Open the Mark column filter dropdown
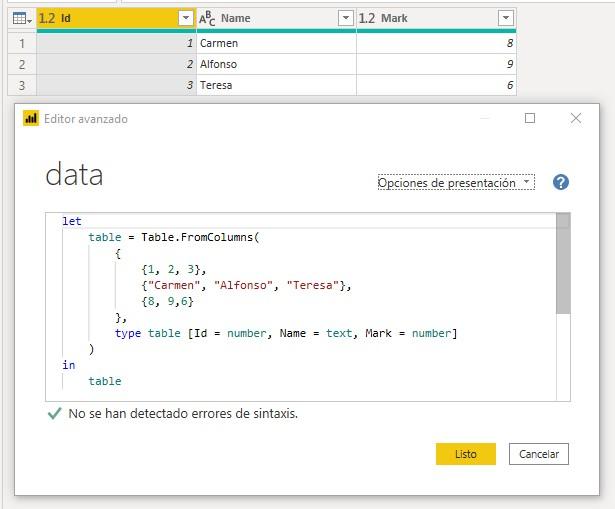The image size is (615, 509). (505, 18)
